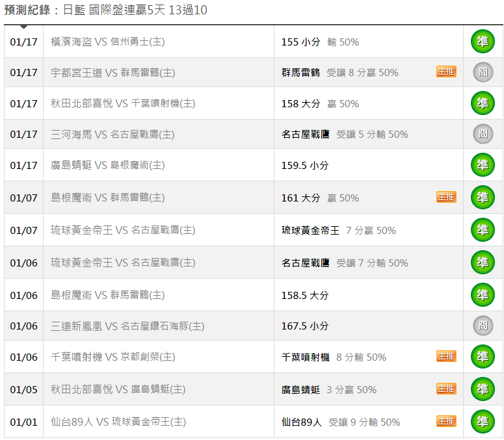This screenshot has width=504, height=440.
Task: Select prediction 千葉噴射機 8 分輸 50%
Action: (334, 357)
